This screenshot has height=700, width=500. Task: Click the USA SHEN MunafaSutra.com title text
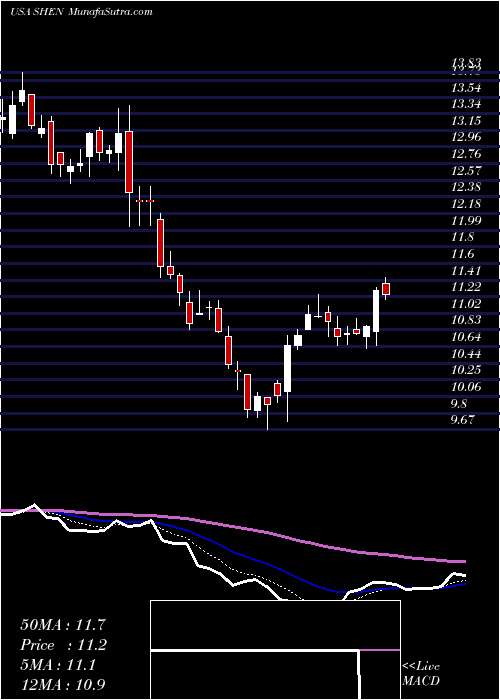click(81, 12)
